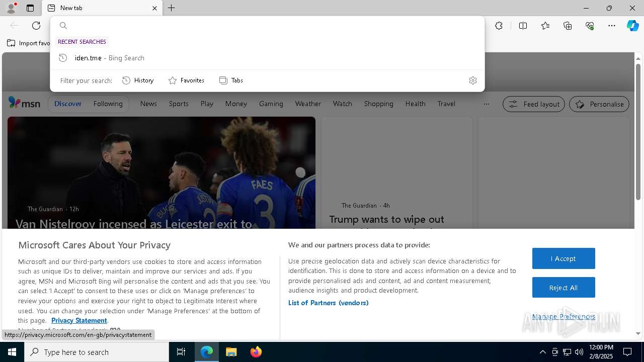Open network status tray icon
Viewport: 644px width, 362px height.
click(x=567, y=352)
